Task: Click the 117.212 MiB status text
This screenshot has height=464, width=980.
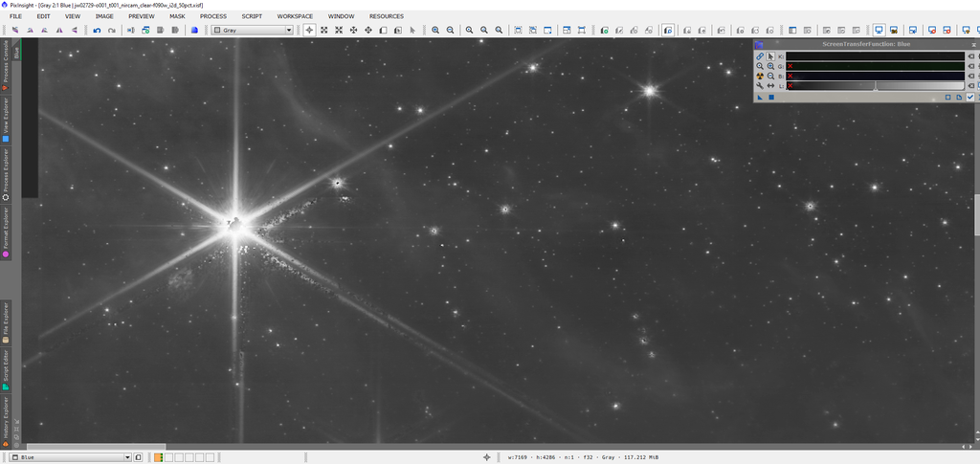Action: tap(642, 457)
